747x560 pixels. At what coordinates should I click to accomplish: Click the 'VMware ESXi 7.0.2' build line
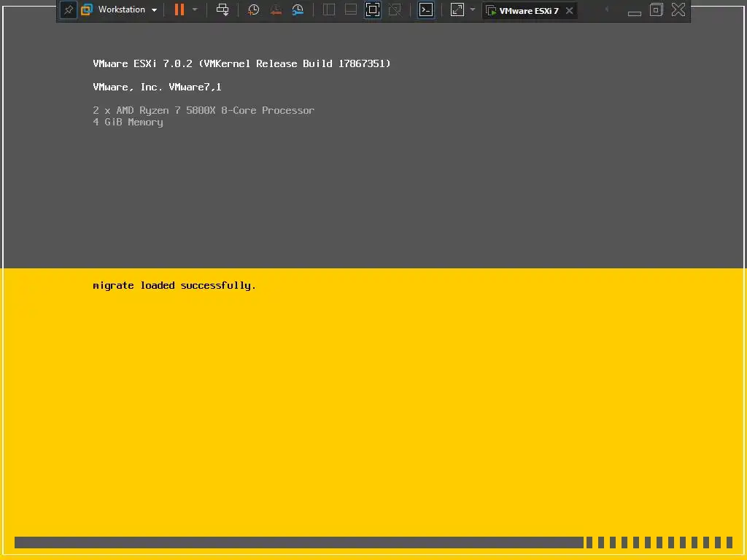coord(241,64)
